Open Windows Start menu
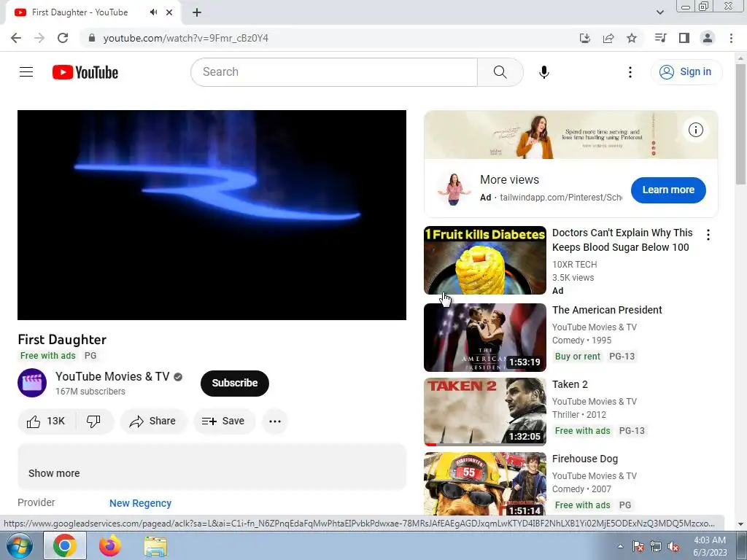 (20, 546)
